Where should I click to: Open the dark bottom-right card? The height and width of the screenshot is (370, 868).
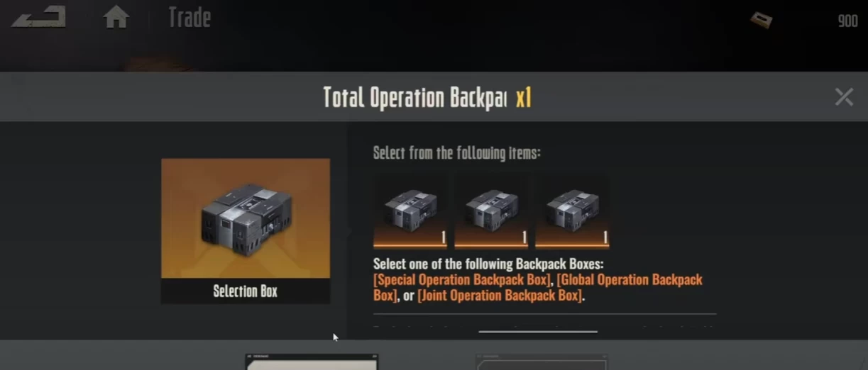point(542,361)
